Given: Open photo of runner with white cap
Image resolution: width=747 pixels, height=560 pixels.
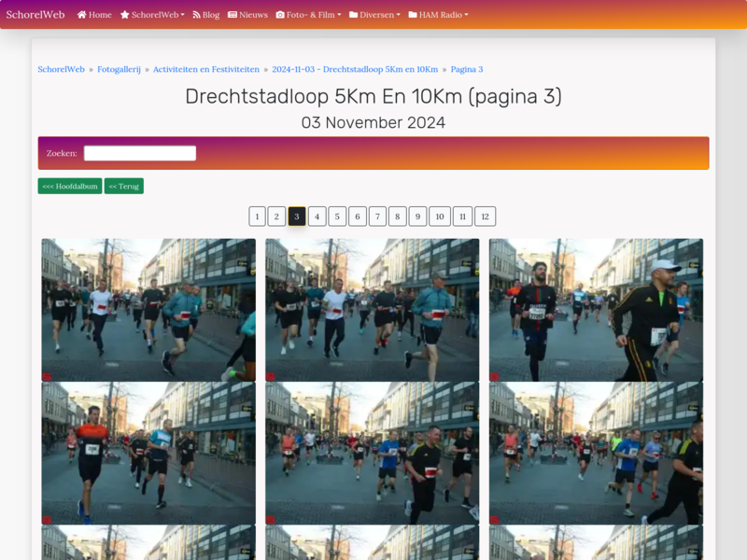Looking at the screenshot, I should point(596,310).
